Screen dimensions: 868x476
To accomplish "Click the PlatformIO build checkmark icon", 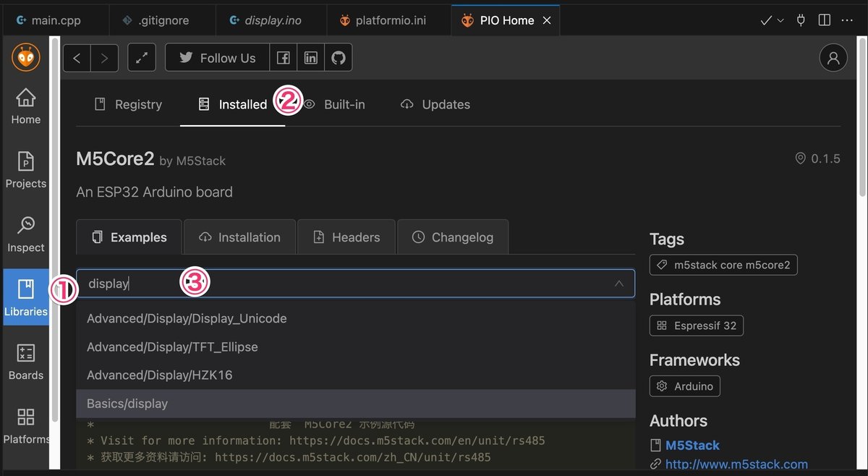I will point(766,20).
